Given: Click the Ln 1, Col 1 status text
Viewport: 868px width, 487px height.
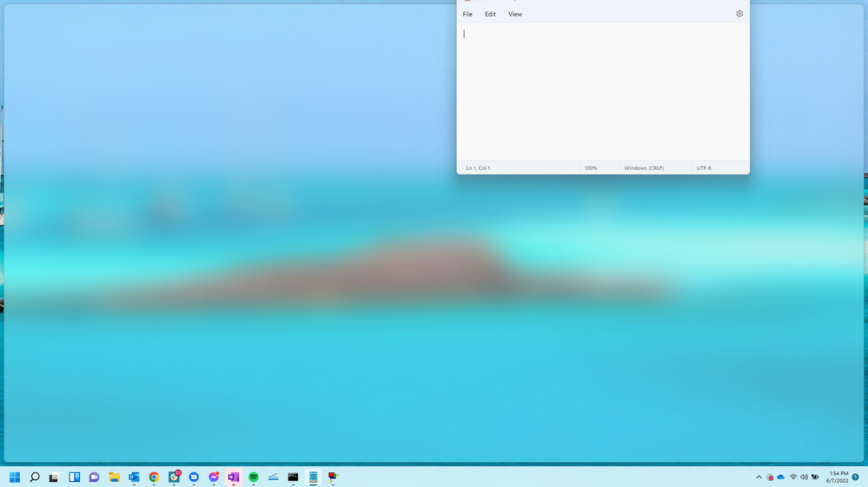Looking at the screenshot, I should click(478, 168).
